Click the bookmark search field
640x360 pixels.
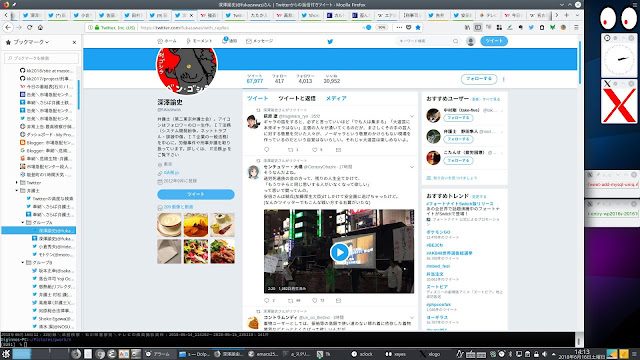pyautogui.click(x=41, y=58)
